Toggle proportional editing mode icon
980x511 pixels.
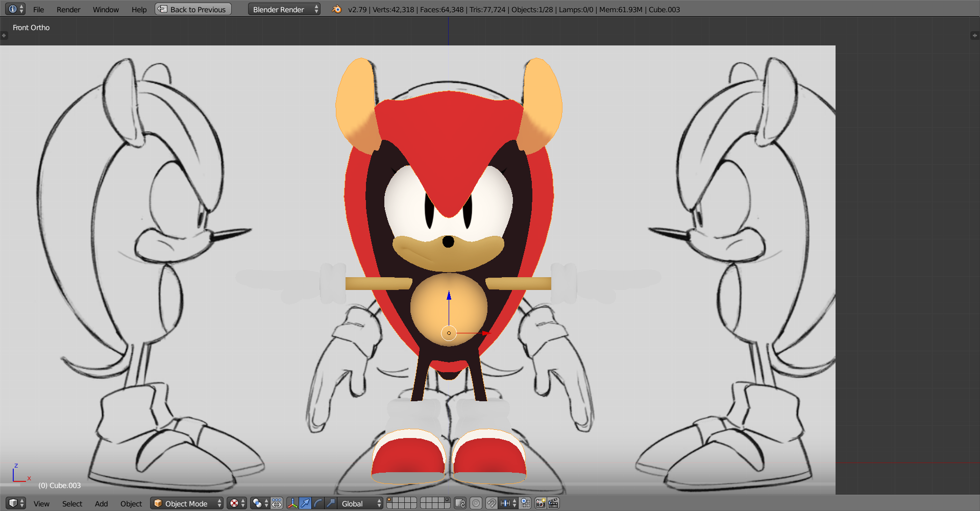pyautogui.click(x=476, y=503)
